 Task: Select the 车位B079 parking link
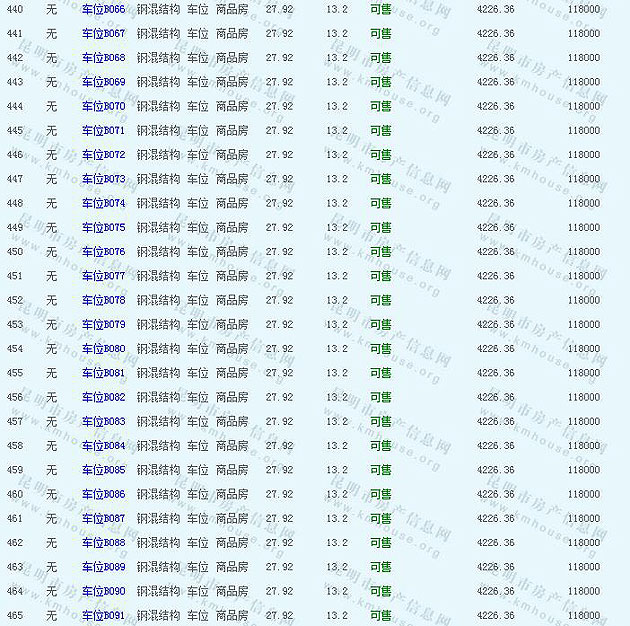coord(104,325)
